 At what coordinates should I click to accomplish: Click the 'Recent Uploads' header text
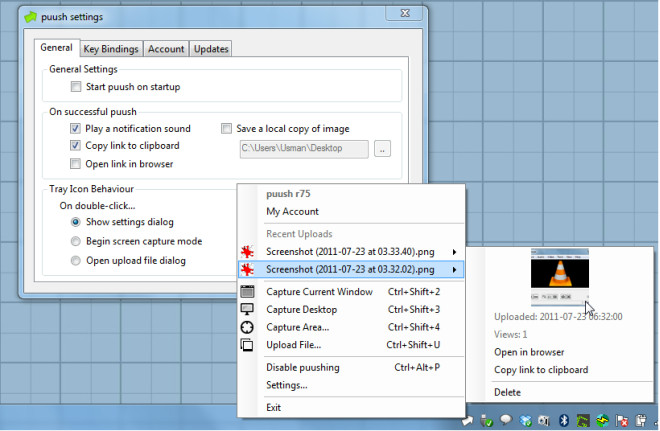pos(299,234)
